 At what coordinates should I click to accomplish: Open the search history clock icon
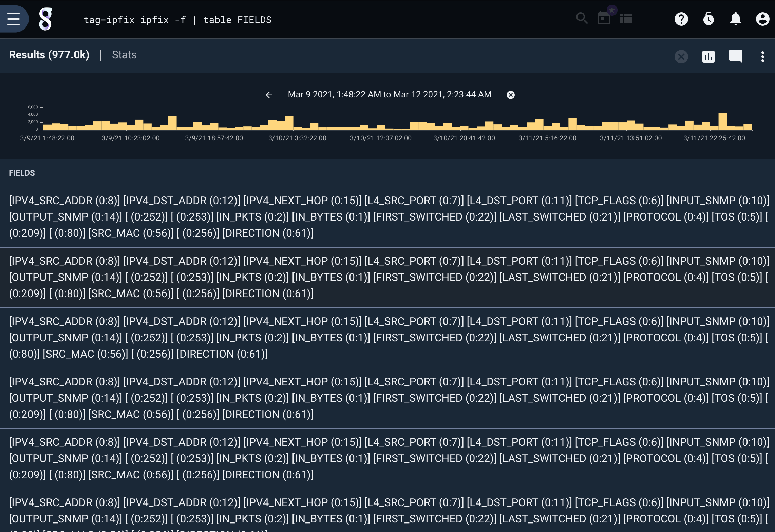click(x=708, y=19)
